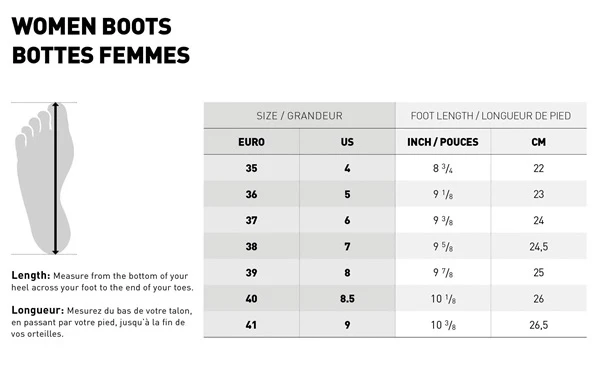The image size is (597, 382).
Task: Click the WOMEN BOOTS heading
Action: click(x=91, y=26)
